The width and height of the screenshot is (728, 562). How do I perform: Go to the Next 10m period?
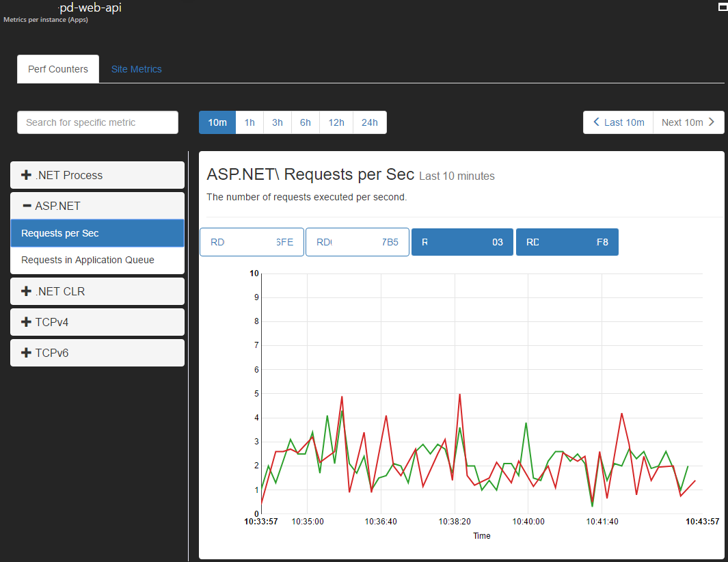688,122
